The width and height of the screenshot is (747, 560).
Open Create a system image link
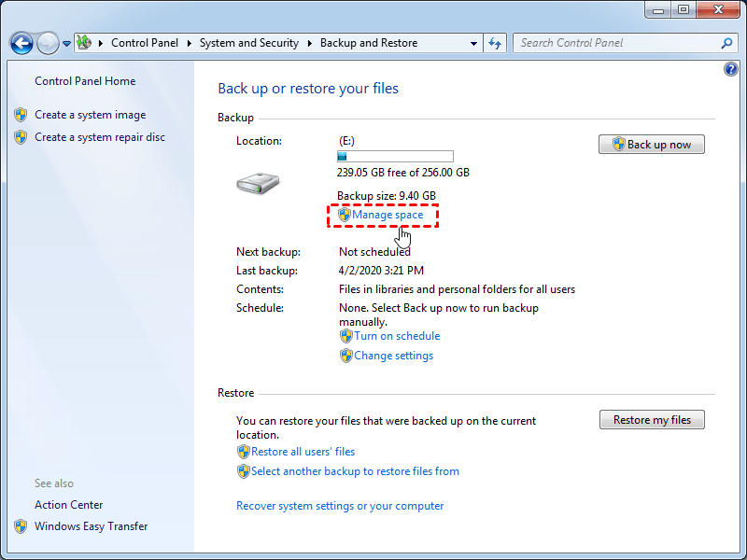pyautogui.click(x=90, y=115)
